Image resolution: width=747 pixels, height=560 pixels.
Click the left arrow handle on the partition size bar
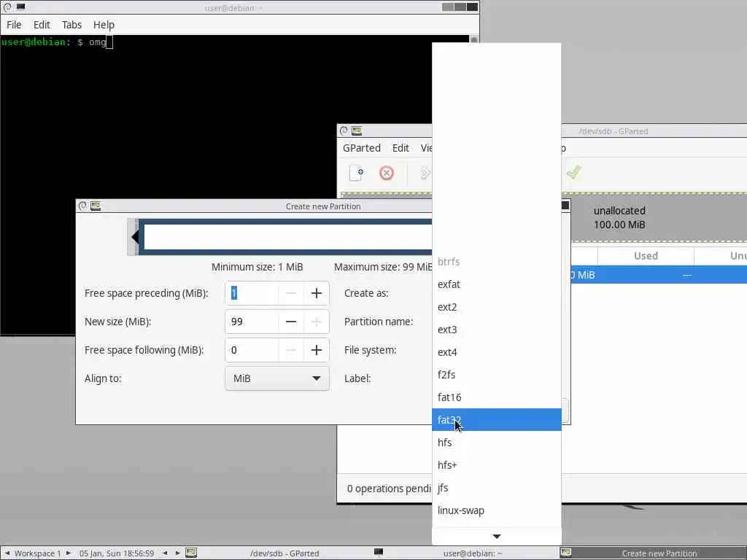(x=135, y=237)
